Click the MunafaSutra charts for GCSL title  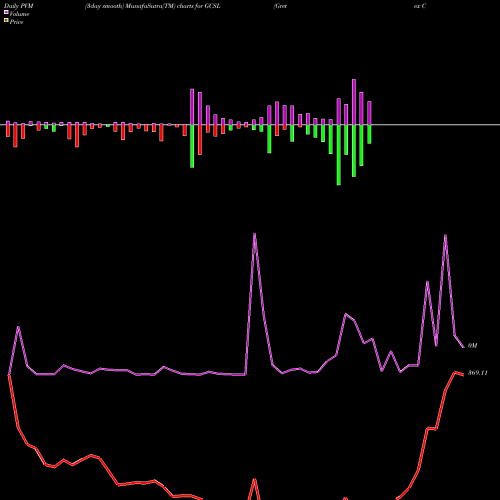point(153,6)
